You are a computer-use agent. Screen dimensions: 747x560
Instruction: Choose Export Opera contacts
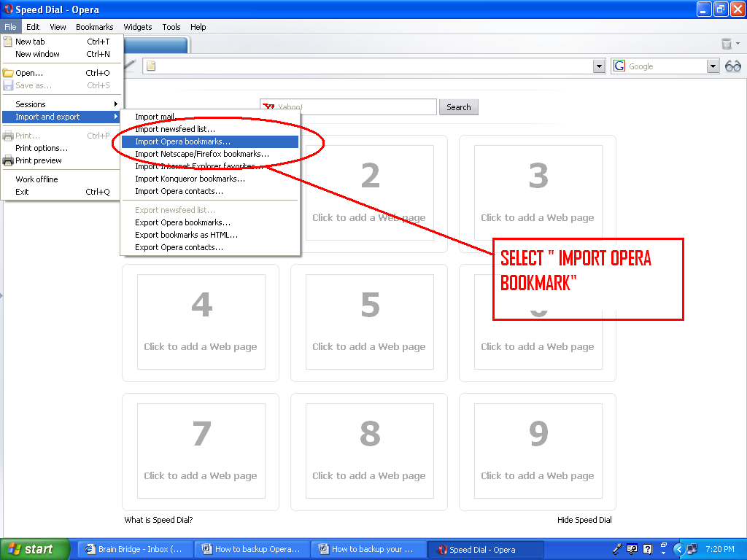coord(210,247)
